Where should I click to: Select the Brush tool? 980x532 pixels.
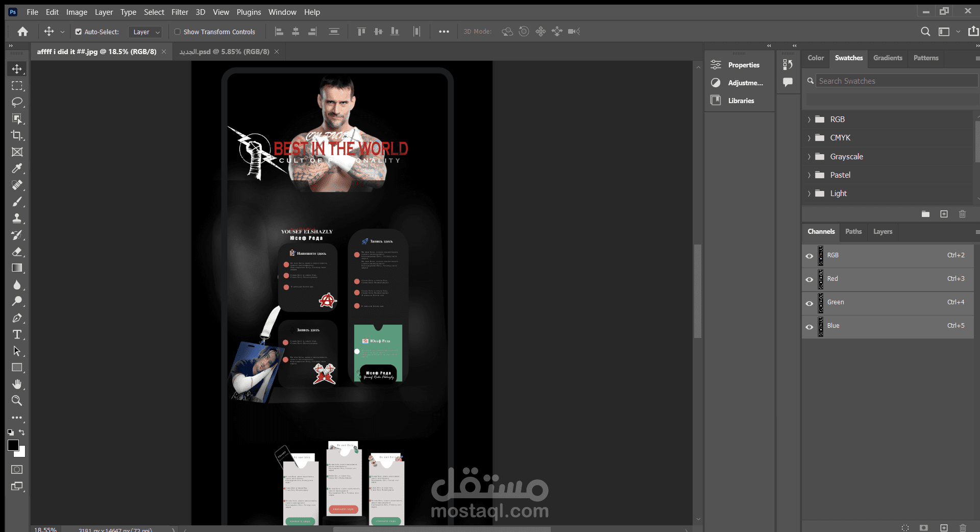click(x=17, y=202)
